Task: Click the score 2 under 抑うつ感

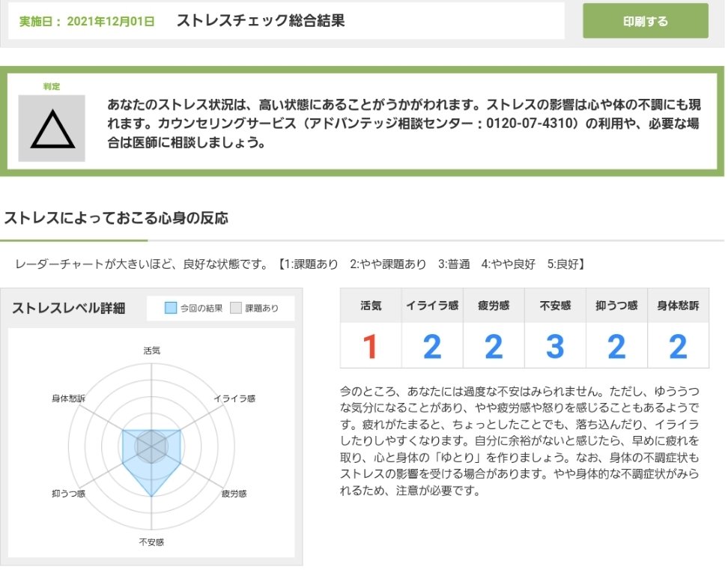Action: coord(616,347)
